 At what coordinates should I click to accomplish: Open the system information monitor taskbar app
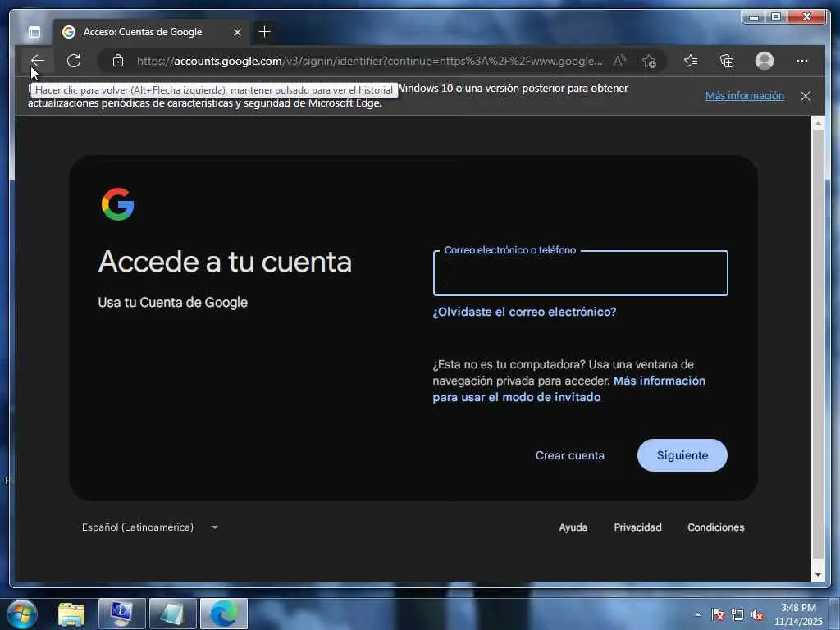(121, 614)
